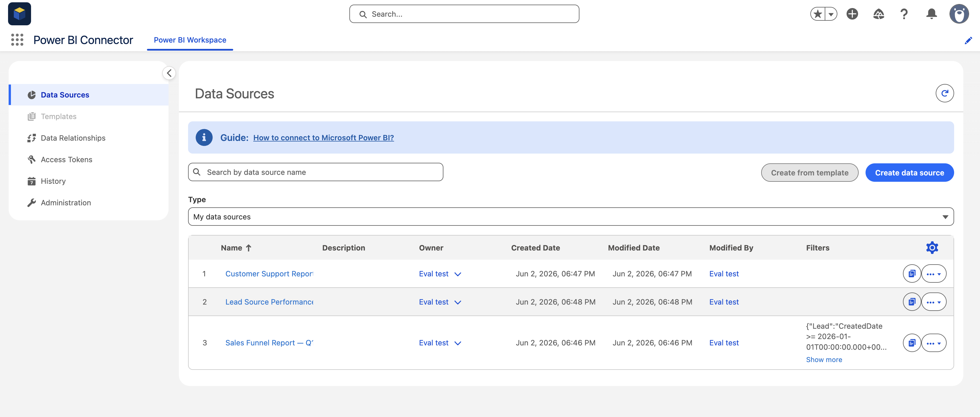Refresh the Data Sources list
Screen dimensions: 980x417
[x=945, y=93]
